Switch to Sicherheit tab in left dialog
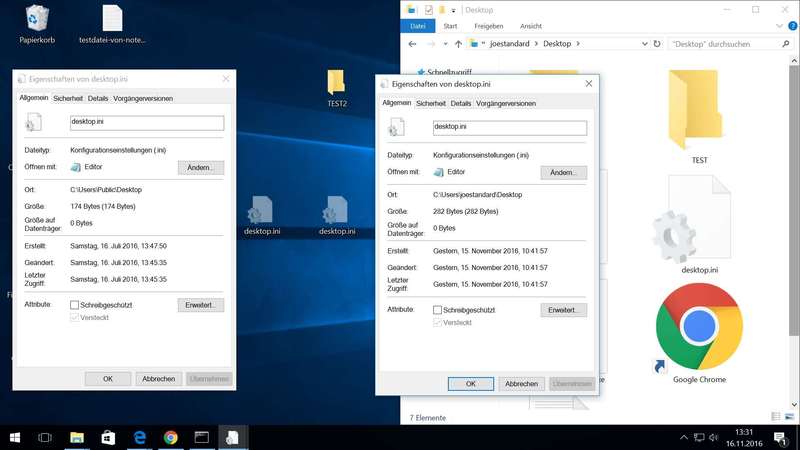Image resolution: width=800 pixels, height=450 pixels. [x=68, y=99]
